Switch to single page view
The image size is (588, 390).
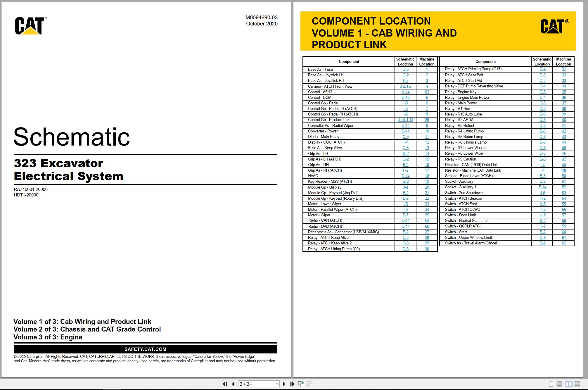click(551, 384)
